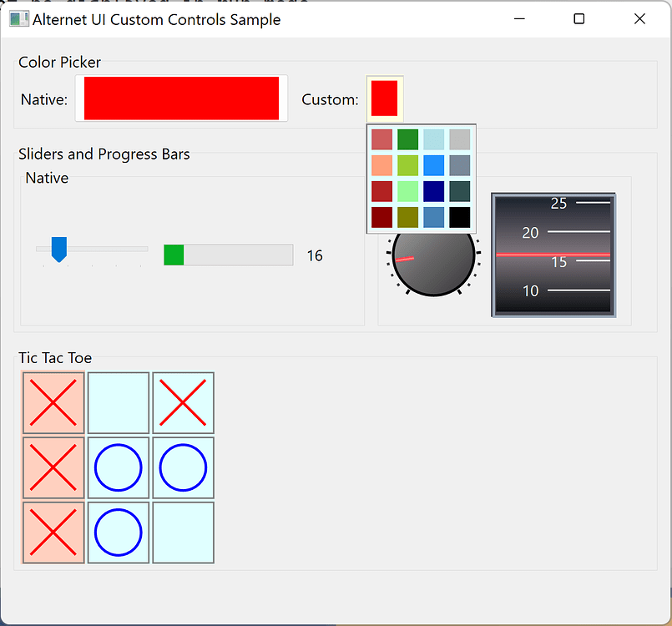The width and height of the screenshot is (672, 626).
Task: Click the round custom knob dial
Action: tap(434, 255)
